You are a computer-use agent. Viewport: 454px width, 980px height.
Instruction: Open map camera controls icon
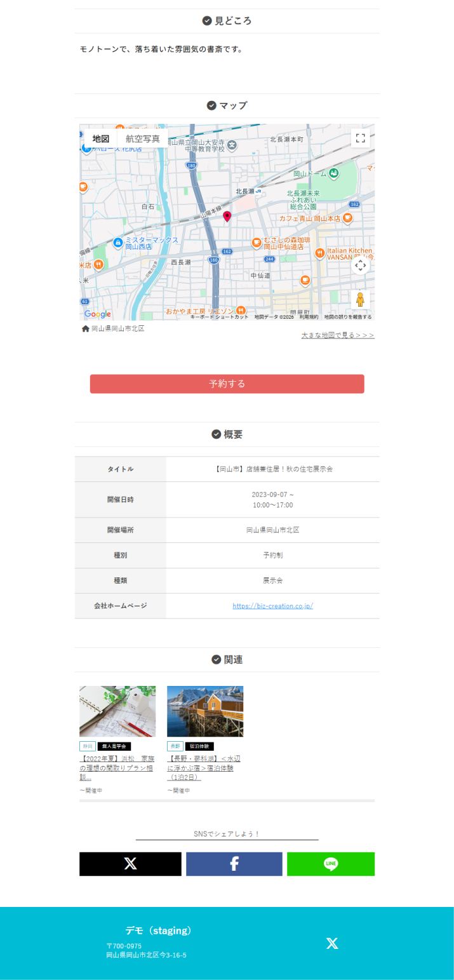(x=360, y=265)
